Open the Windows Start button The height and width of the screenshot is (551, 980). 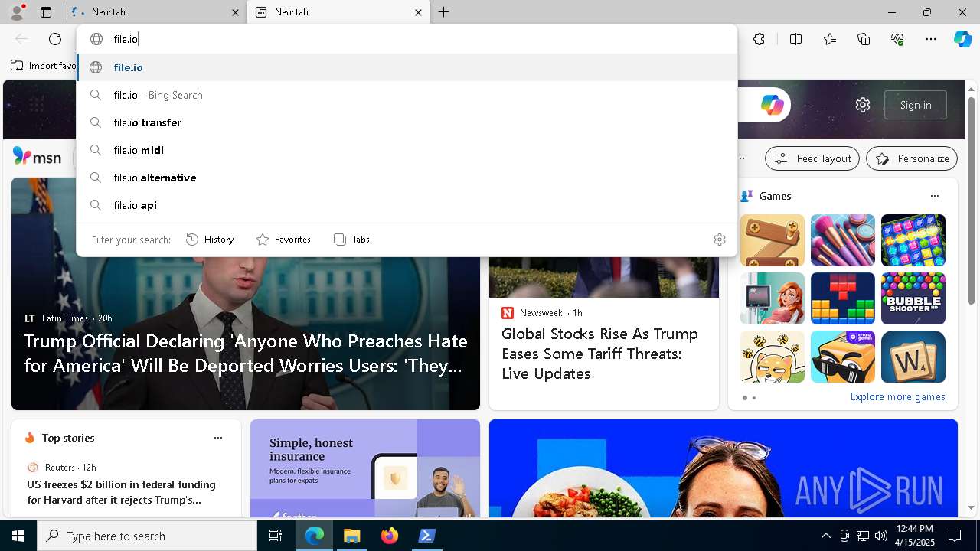18,536
